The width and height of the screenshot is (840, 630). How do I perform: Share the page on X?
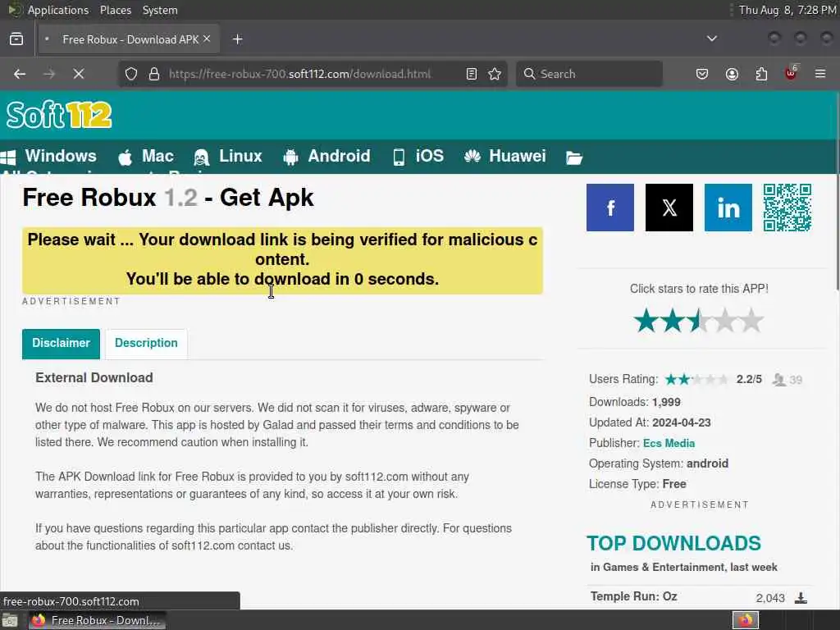(669, 208)
